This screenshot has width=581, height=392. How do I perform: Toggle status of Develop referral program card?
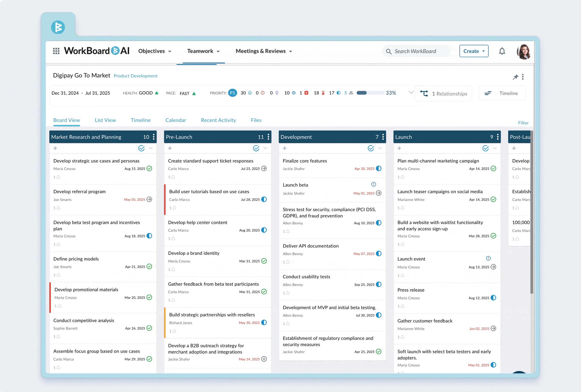tap(149, 199)
